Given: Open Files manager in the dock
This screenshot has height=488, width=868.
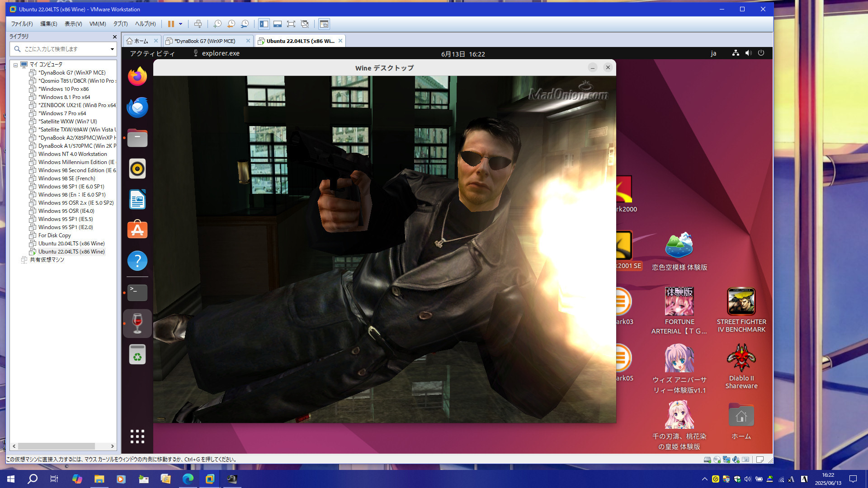Looking at the screenshot, I should pyautogui.click(x=137, y=138).
